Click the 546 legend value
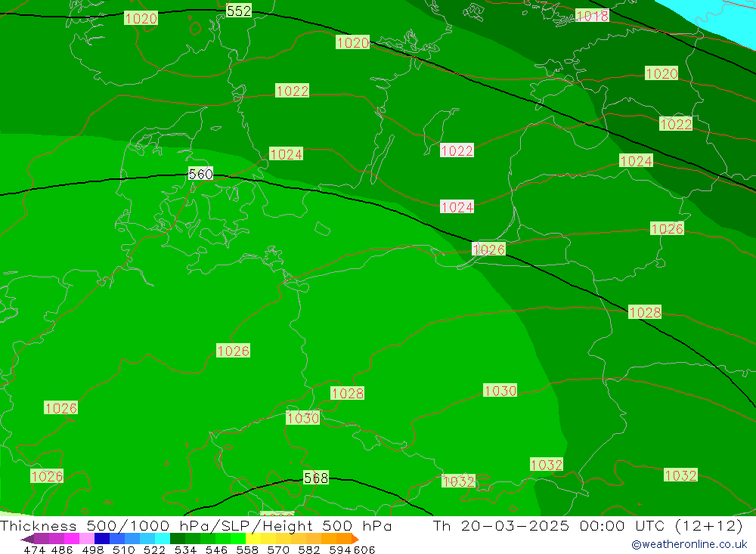The image size is (756, 554). 216,549
